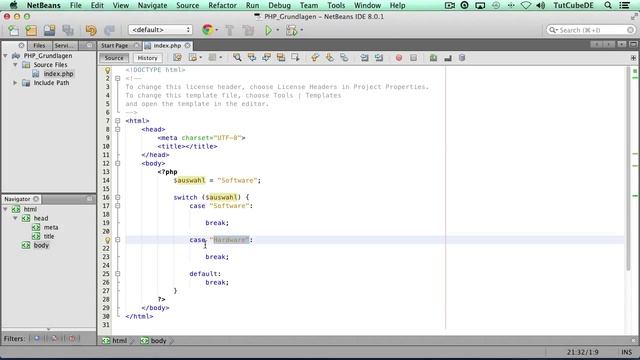Screen dimensions: 640x360
Task: Click the Chrome browser icon in toolbar
Action: pos(207,30)
